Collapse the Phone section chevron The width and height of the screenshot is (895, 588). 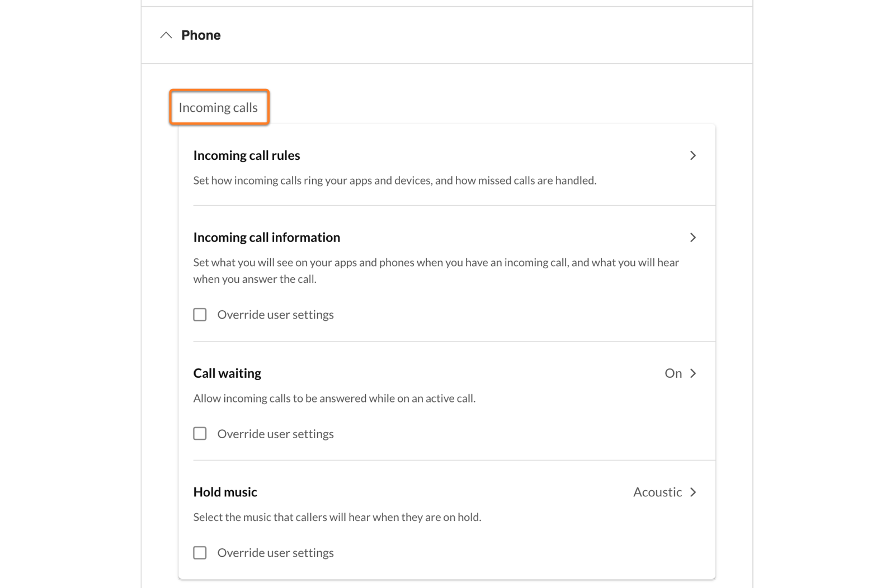pos(166,35)
